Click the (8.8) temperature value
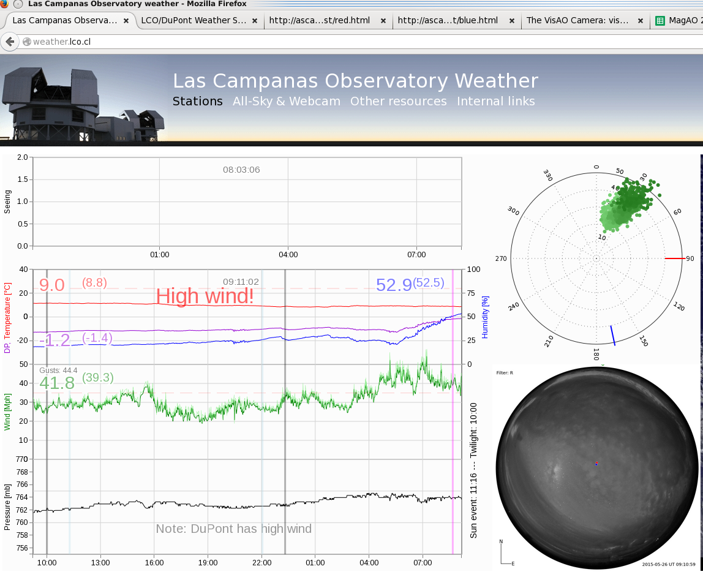 pyautogui.click(x=94, y=282)
